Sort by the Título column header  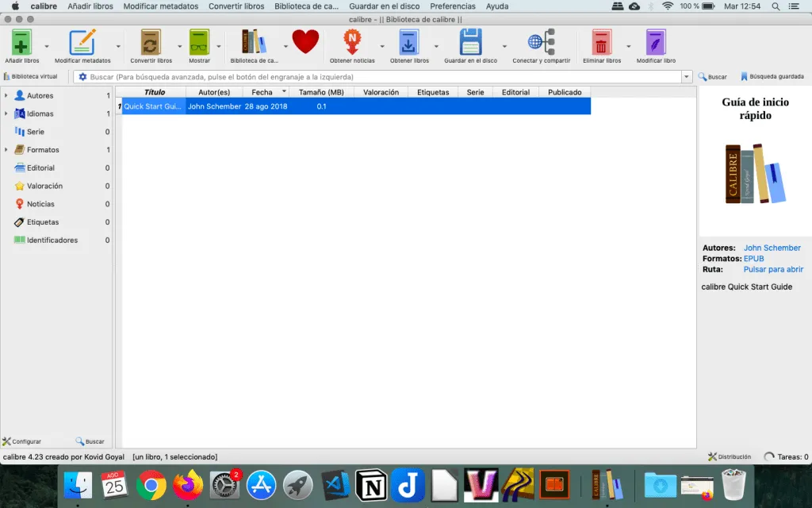tap(154, 92)
